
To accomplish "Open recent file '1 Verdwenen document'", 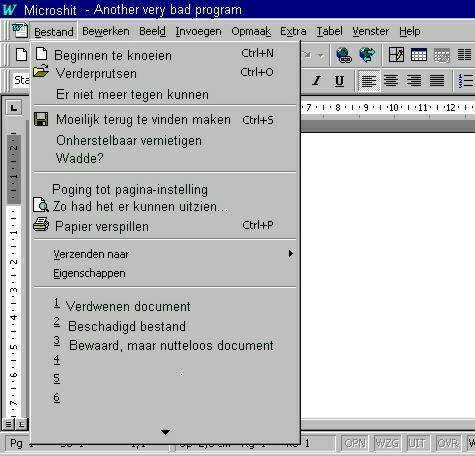I will coord(164,306).
